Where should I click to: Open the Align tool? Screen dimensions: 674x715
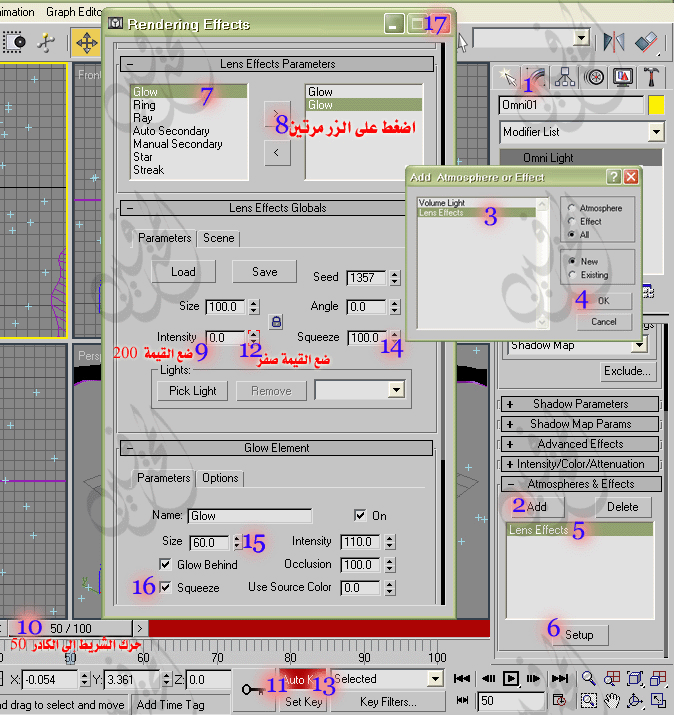tap(646, 42)
